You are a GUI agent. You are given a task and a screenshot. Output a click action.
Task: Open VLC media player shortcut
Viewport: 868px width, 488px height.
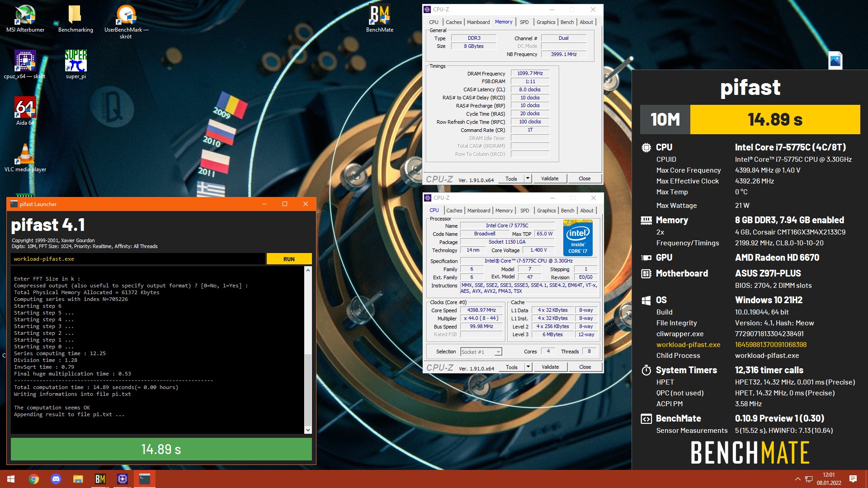pos(25,157)
